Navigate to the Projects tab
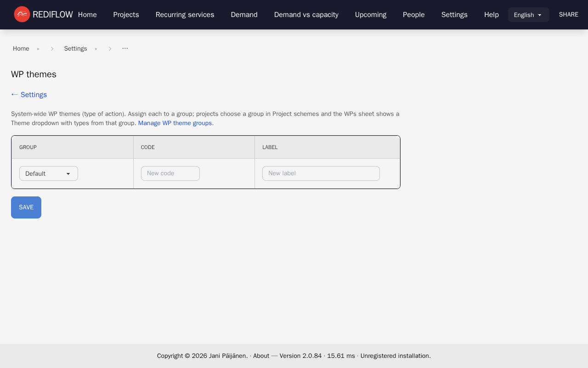The width and height of the screenshot is (588, 368). click(126, 14)
